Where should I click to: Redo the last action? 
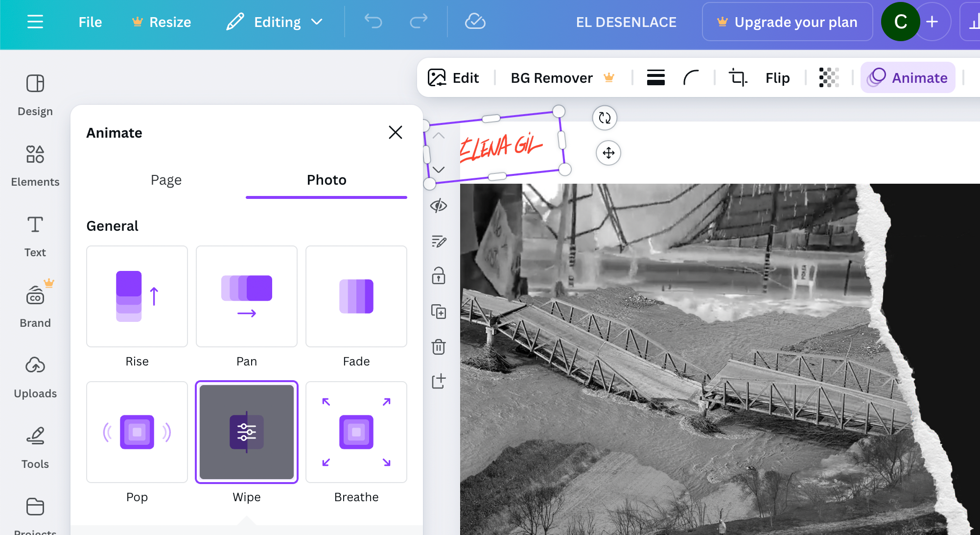coord(419,22)
